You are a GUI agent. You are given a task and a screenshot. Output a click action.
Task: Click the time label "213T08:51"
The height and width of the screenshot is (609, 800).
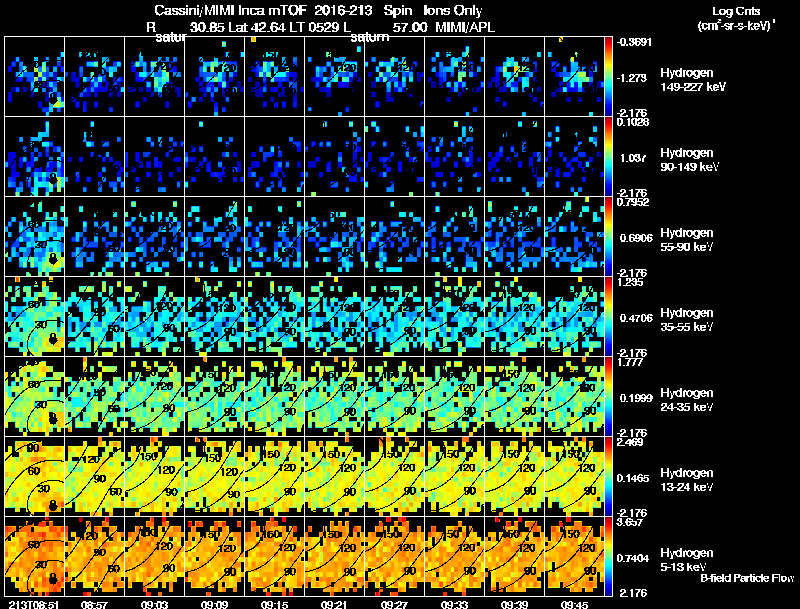[x=34, y=604]
